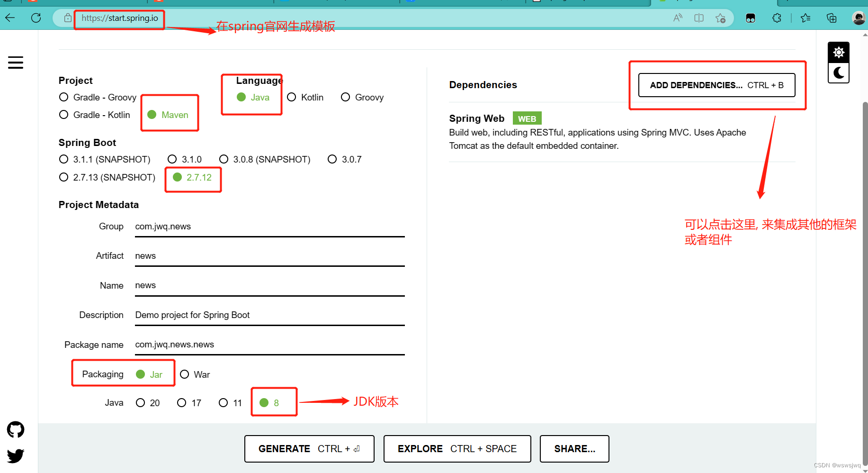Select Spring Boot 3.1.0
This screenshot has height=473, width=868.
point(185,159)
